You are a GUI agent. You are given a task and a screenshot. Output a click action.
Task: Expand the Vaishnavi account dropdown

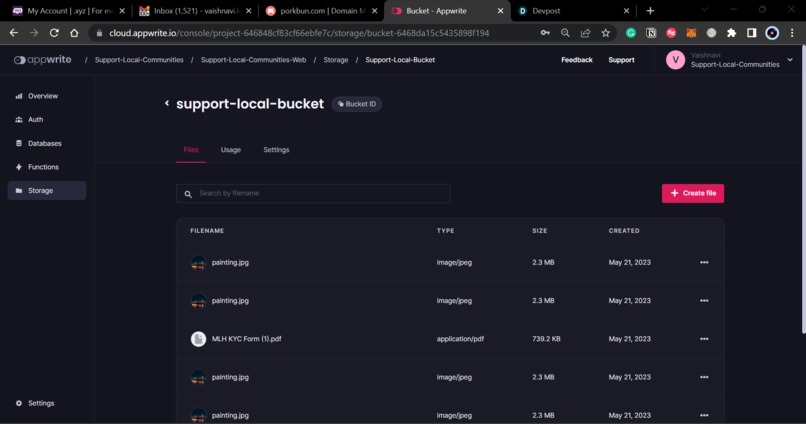(x=790, y=60)
